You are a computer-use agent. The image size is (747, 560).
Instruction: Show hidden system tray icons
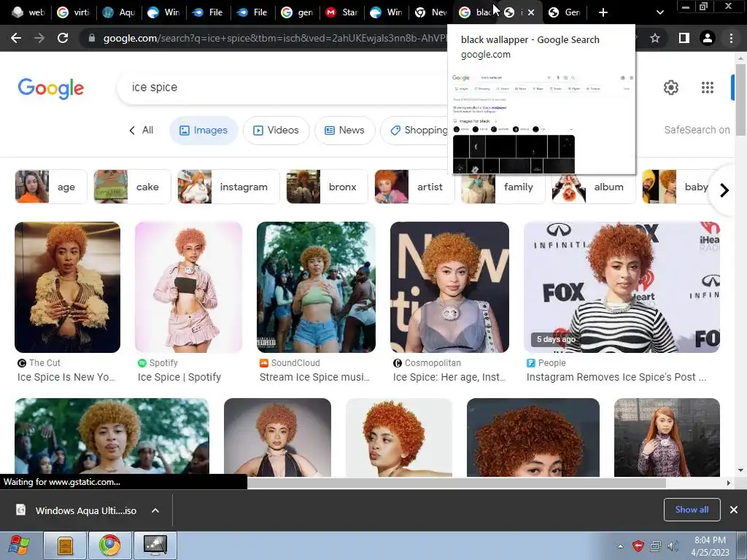coord(620,546)
